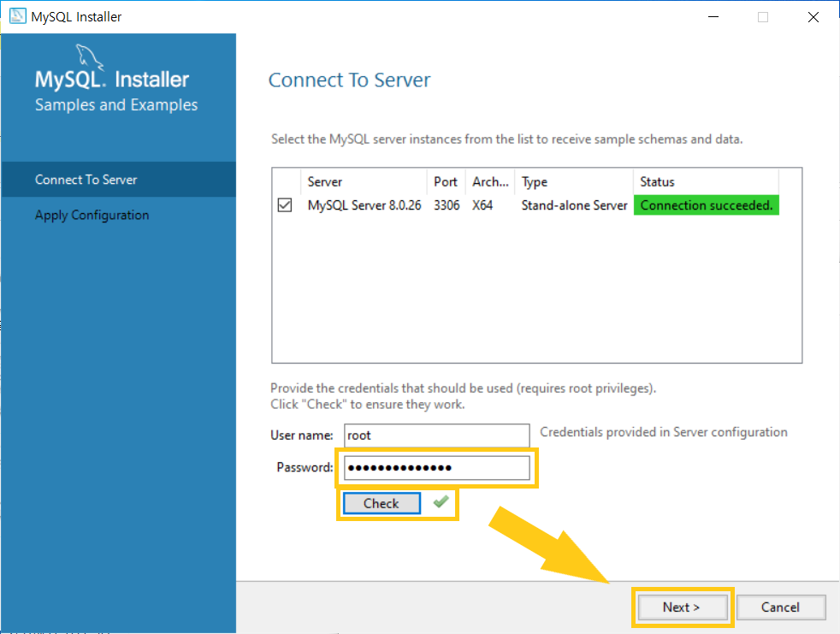Click the Credentials provided in Server configuration text
This screenshot has height=634, width=840.
pyautogui.click(x=664, y=432)
